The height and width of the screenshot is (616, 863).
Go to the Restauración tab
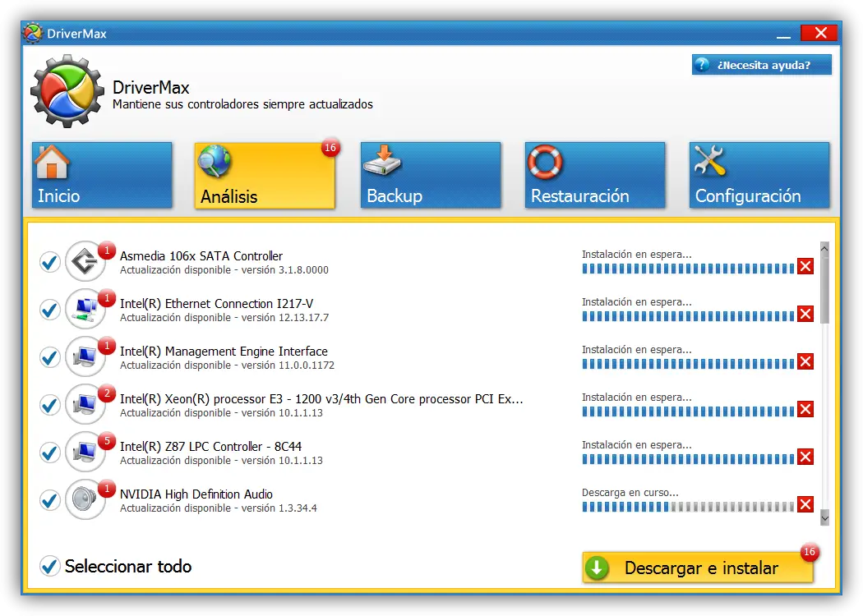(x=595, y=175)
